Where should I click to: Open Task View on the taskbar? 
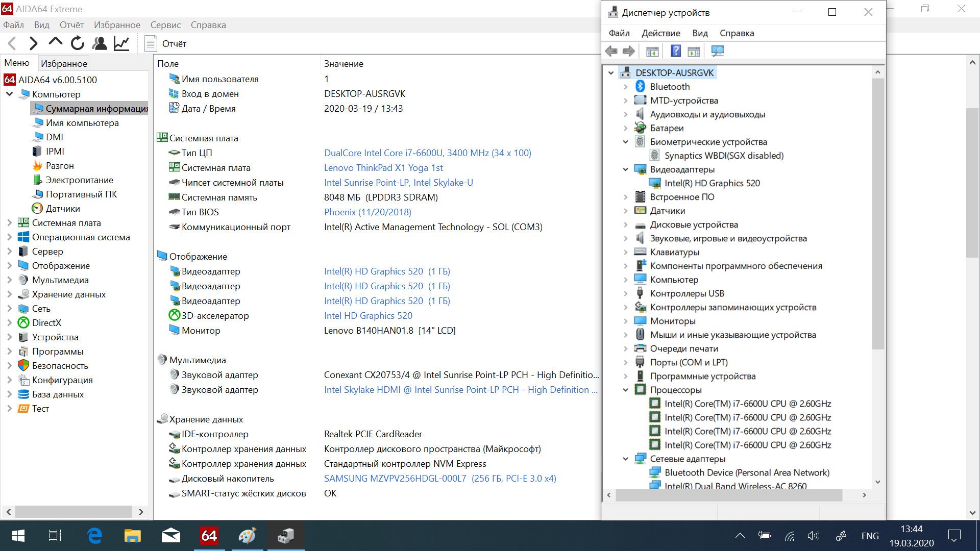pos(55,536)
